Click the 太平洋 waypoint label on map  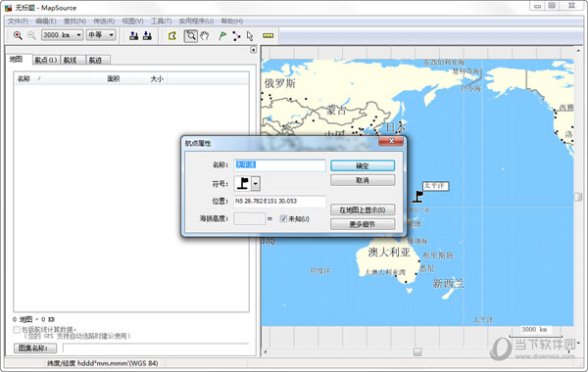click(x=435, y=186)
